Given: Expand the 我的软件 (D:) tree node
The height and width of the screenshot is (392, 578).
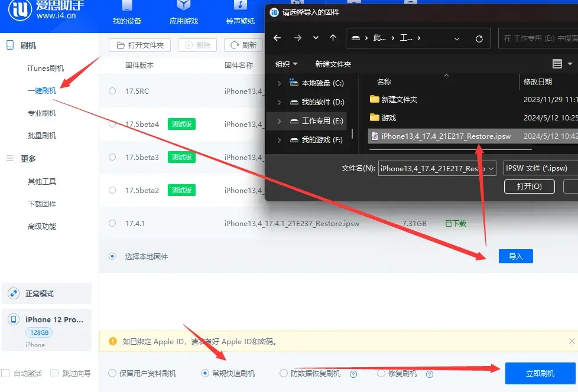Looking at the screenshot, I should pos(279,102).
